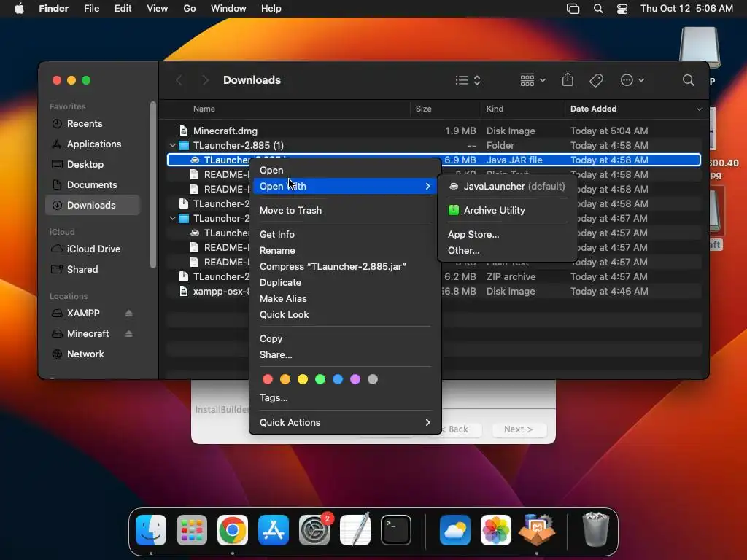Click the Finder back navigation arrow
Image resolution: width=747 pixels, height=560 pixels.
[179, 80]
